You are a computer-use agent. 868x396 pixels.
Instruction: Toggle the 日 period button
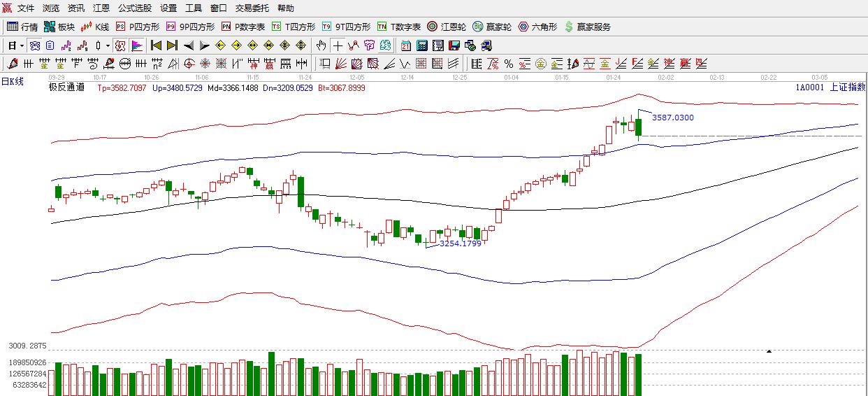click(x=12, y=46)
